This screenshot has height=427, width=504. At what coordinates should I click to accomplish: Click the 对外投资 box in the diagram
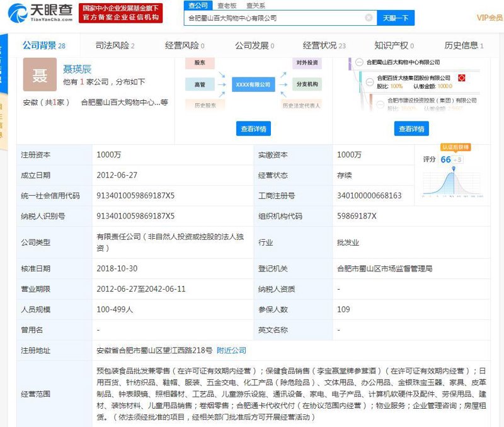(307, 62)
